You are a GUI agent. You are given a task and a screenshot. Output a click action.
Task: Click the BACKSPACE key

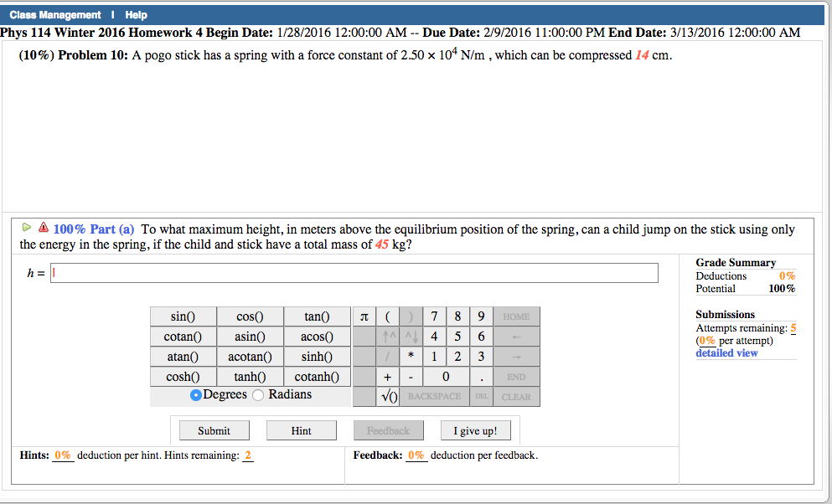click(x=434, y=397)
